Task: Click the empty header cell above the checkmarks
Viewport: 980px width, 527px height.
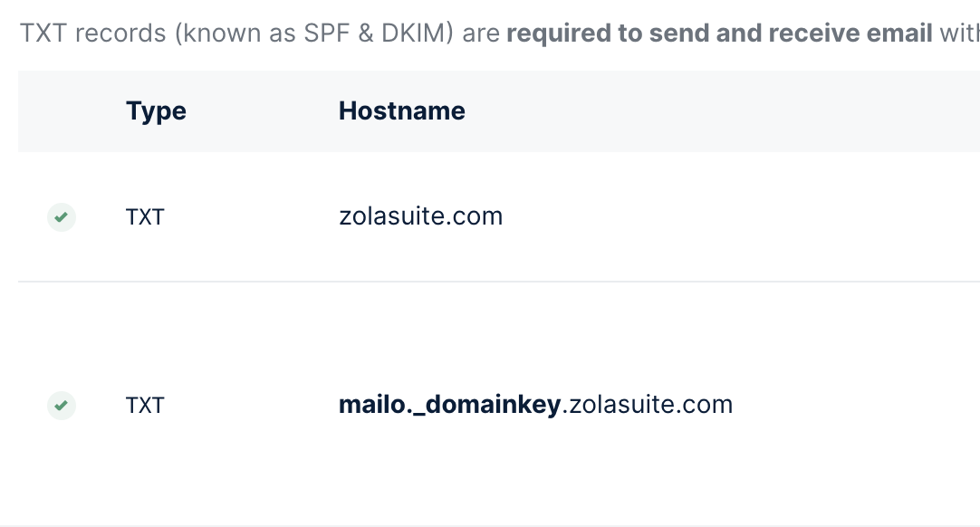Action: pos(62,111)
